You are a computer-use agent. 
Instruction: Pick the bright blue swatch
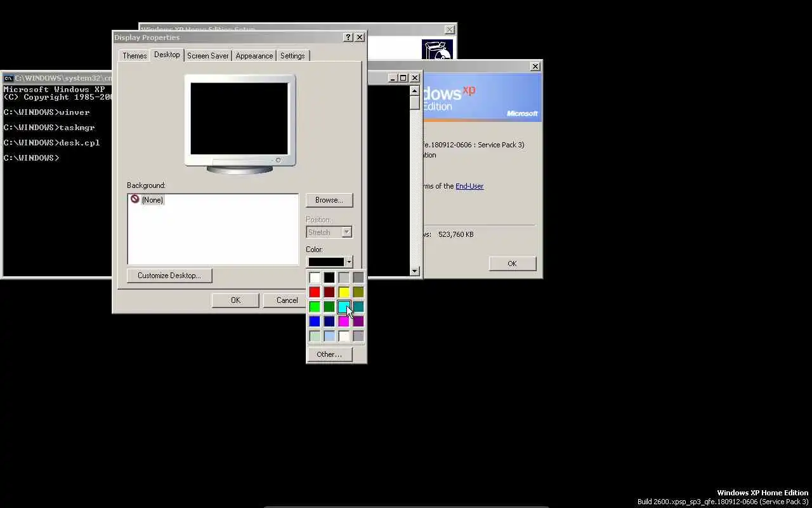click(315, 321)
